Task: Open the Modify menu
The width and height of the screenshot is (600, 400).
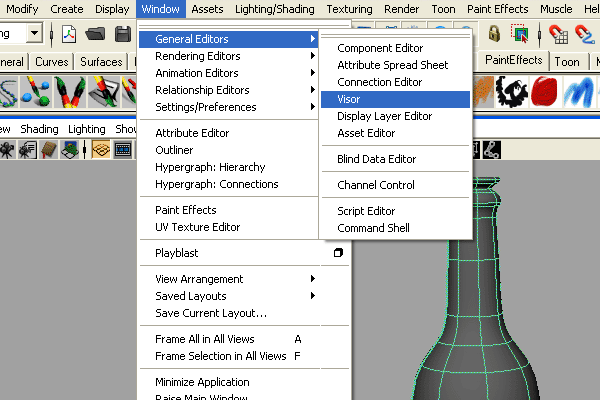Action: 22,9
